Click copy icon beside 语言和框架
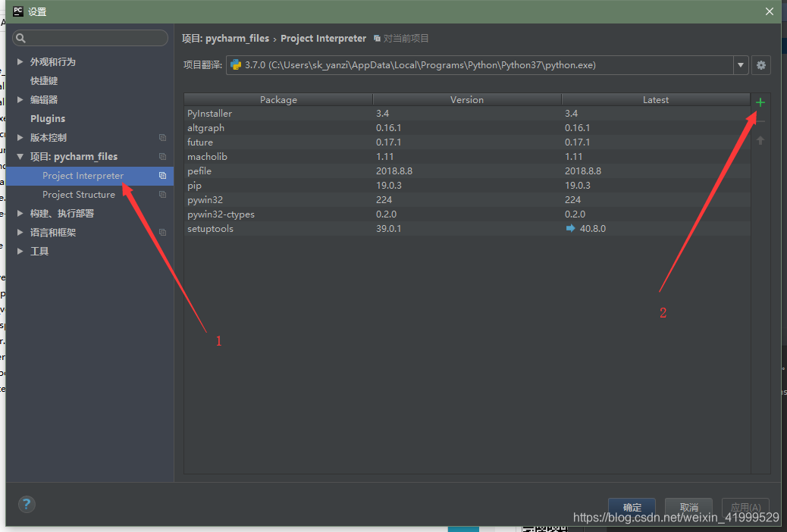Viewport: 787px width, 532px height. [x=162, y=233]
